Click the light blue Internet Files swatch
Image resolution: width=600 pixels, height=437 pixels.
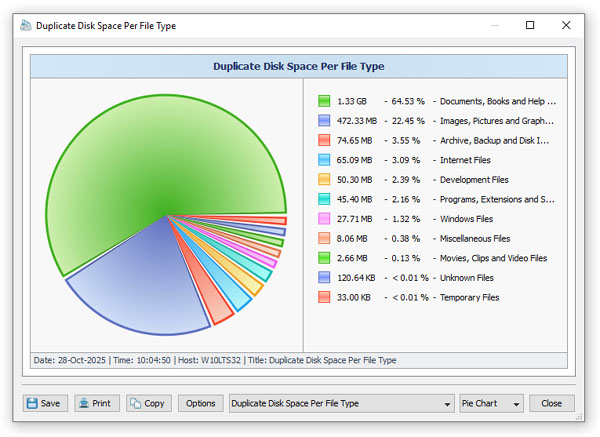point(324,160)
